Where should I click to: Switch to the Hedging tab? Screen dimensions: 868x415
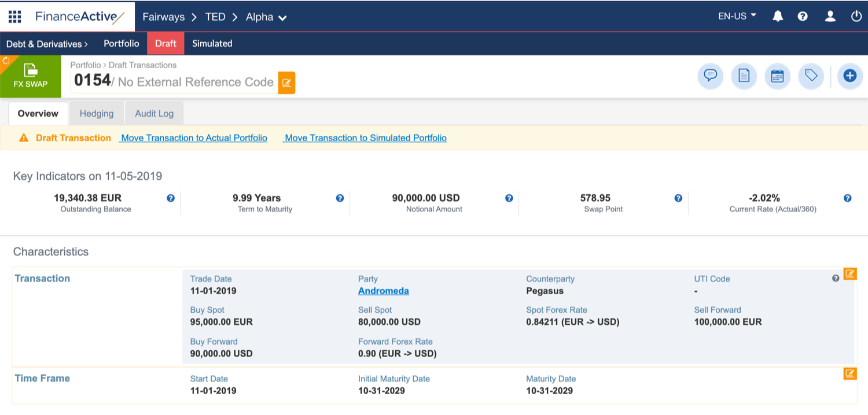97,113
